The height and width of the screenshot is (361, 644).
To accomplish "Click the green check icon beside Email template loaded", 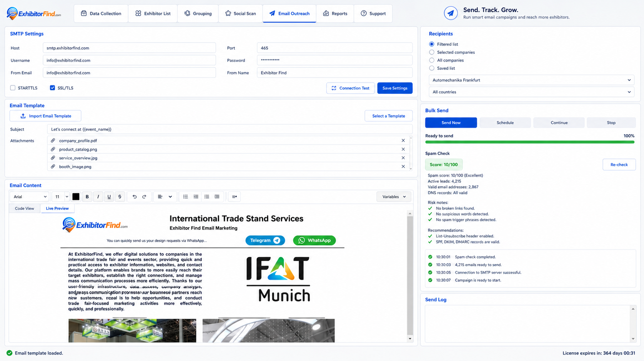I will [x=9, y=353].
